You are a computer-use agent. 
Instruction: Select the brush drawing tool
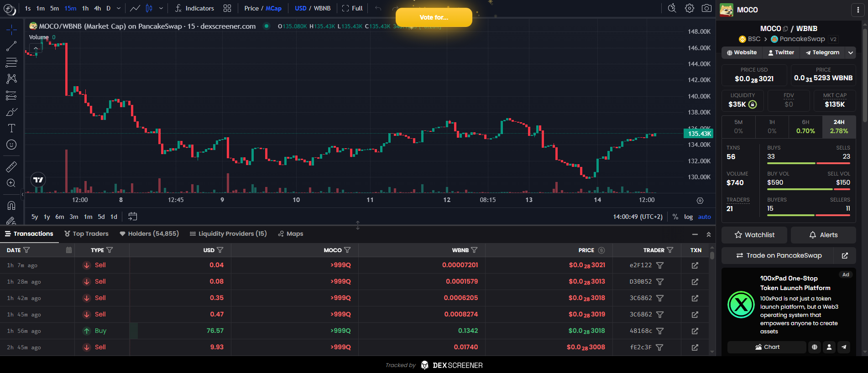coord(11,112)
